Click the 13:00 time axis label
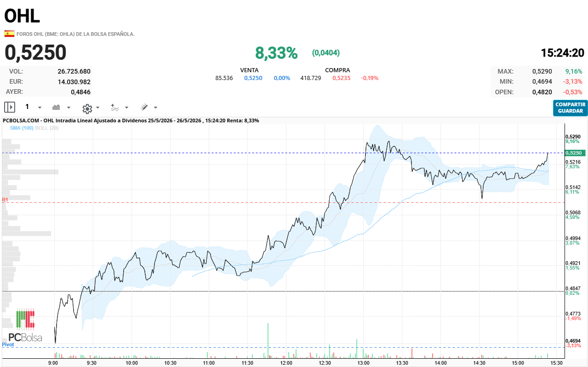588x367 pixels. (x=364, y=363)
